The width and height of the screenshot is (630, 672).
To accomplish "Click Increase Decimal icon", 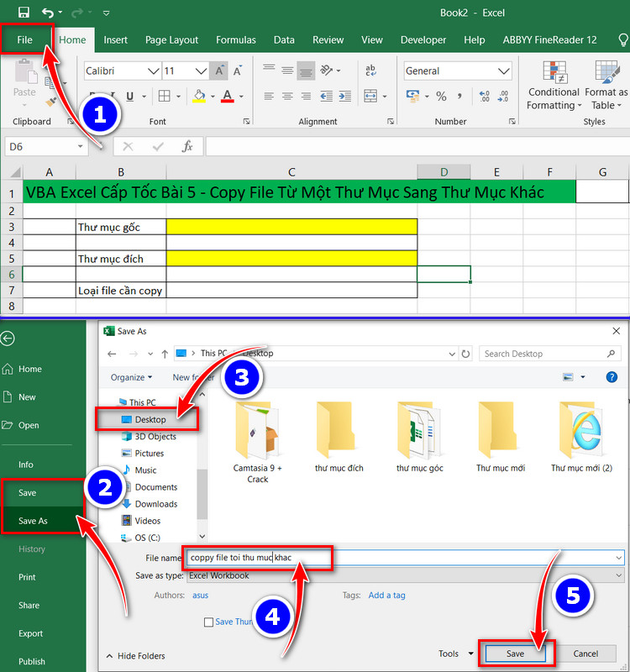I will pos(485,96).
